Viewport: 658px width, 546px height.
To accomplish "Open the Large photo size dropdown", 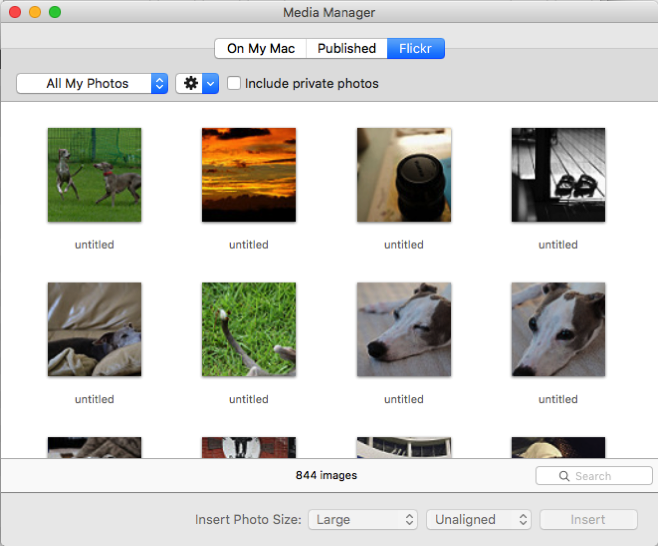I will (363, 520).
